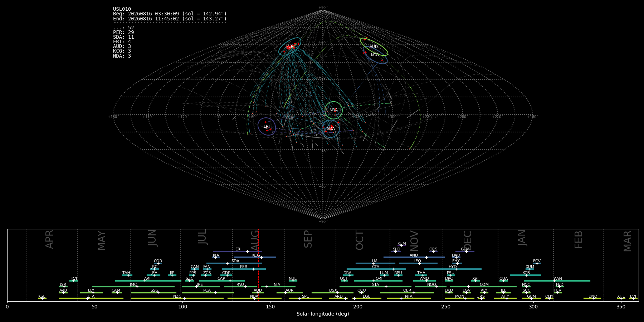Click the ORI shower peak marker
Image resolution: width=644 pixels, height=322 pixels.
[x=374, y=281]
